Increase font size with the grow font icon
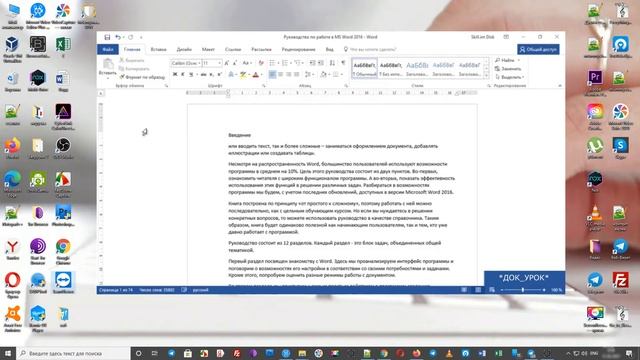 (227, 63)
